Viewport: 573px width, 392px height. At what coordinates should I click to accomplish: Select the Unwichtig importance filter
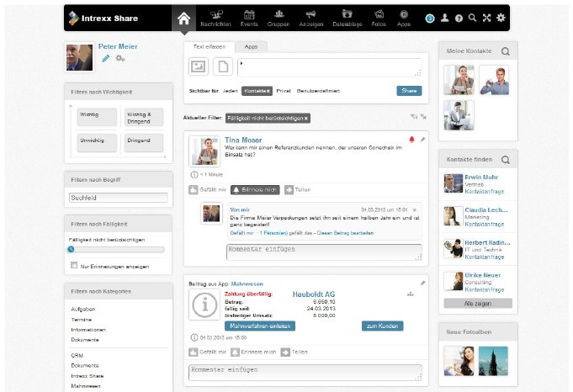(x=97, y=142)
